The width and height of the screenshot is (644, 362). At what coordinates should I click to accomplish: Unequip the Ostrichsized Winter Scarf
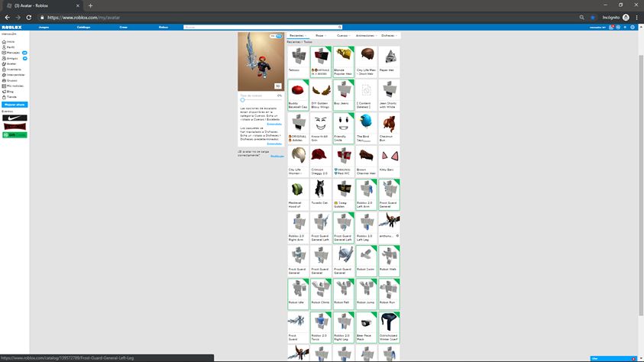[389, 327]
